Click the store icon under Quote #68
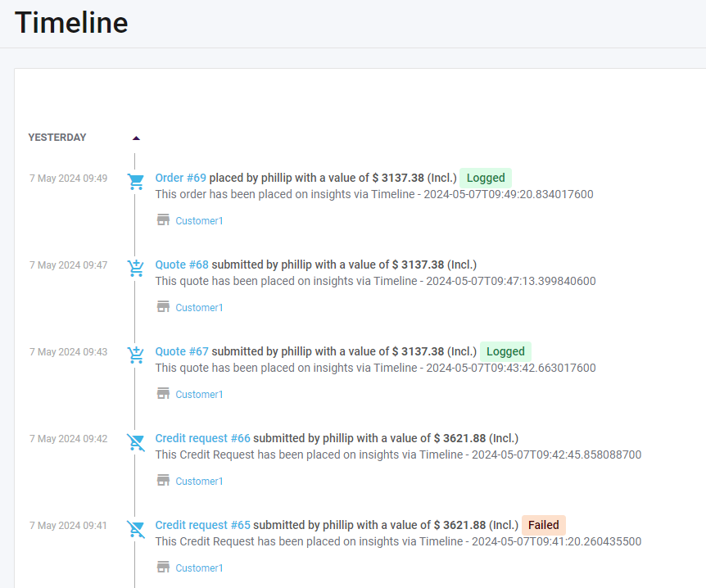 click(x=163, y=307)
